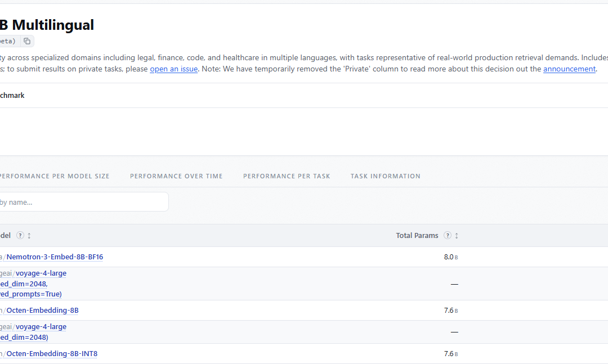The image size is (608, 364).
Task: Open the Octen-Embedding-8B model page
Action: pyautogui.click(x=42, y=311)
